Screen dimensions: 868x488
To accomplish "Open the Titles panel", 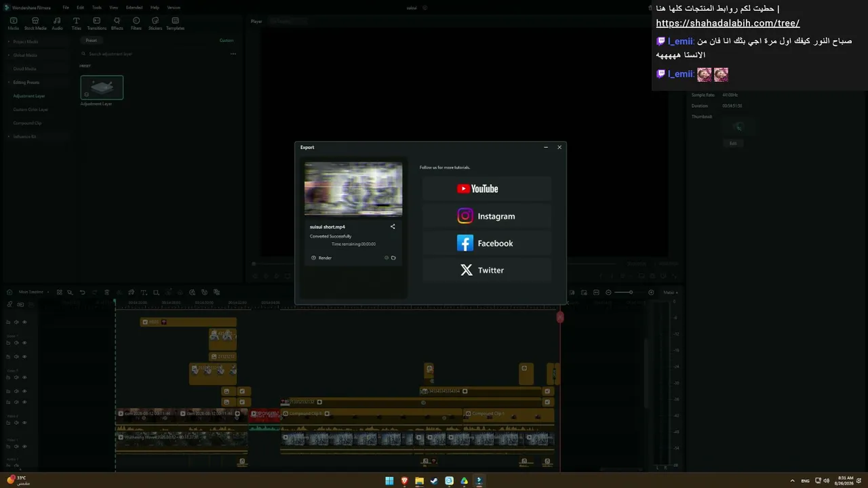I will click(x=76, y=24).
